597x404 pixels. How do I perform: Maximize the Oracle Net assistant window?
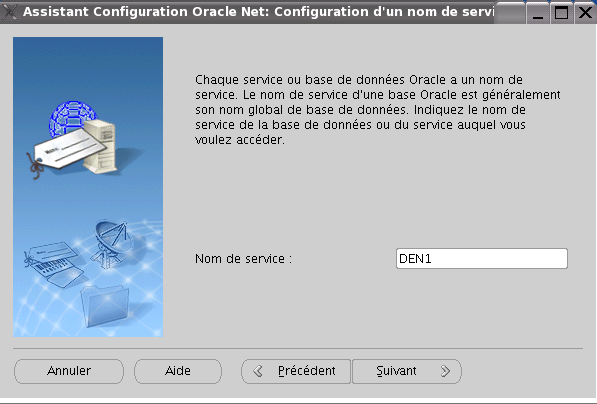pyautogui.click(x=562, y=13)
